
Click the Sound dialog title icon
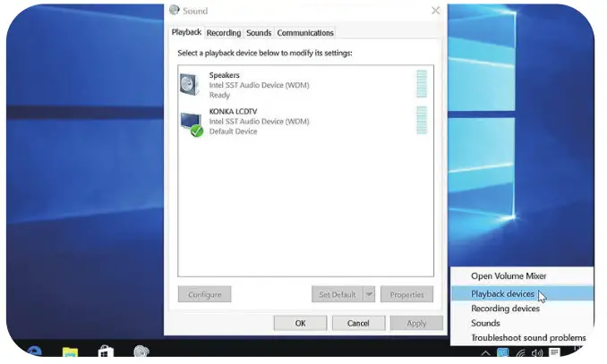coord(175,10)
